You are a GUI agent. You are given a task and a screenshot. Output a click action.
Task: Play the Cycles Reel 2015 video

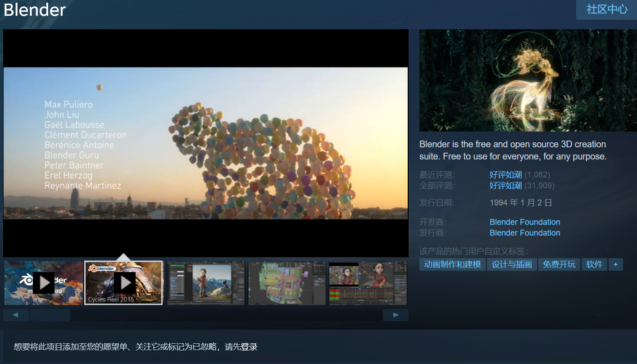click(x=123, y=282)
